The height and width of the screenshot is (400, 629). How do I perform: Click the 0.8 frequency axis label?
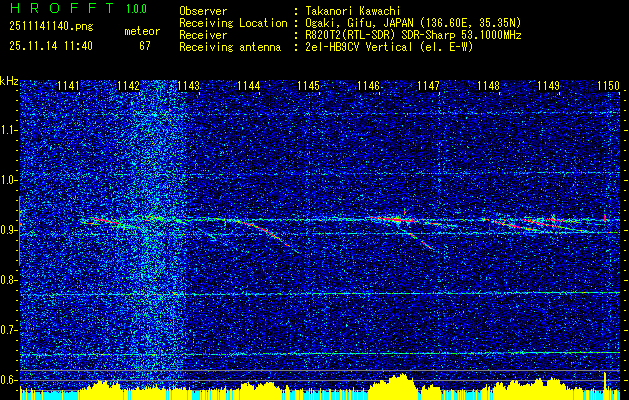[9, 280]
